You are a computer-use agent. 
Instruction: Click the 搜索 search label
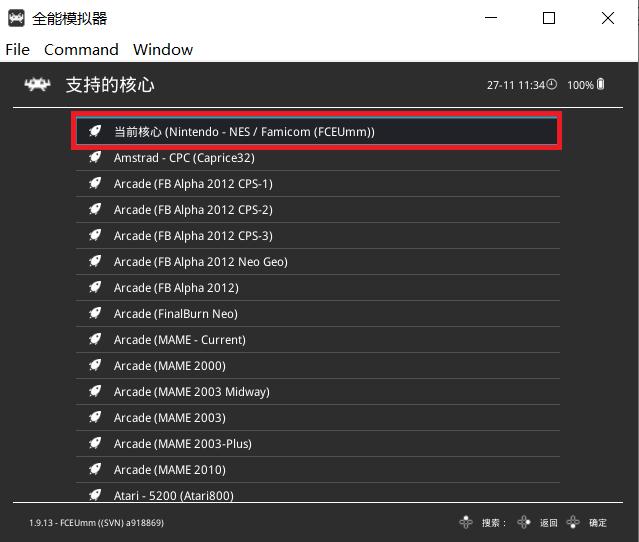(494, 523)
